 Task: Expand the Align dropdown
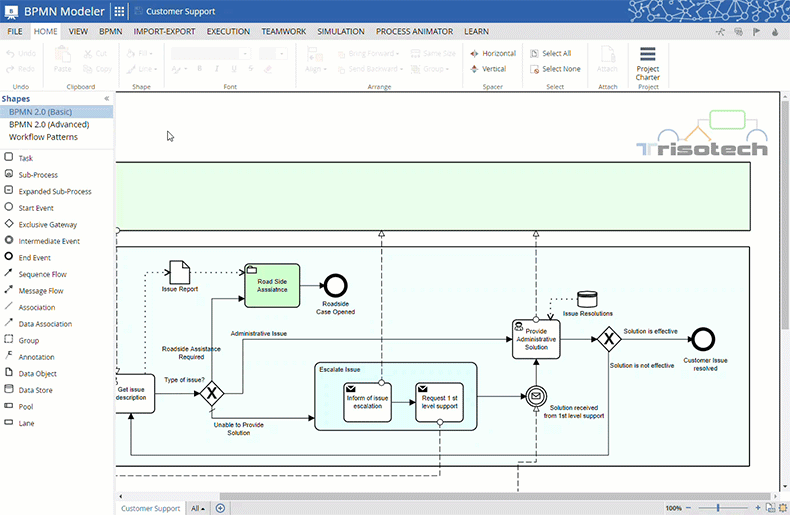(316, 69)
